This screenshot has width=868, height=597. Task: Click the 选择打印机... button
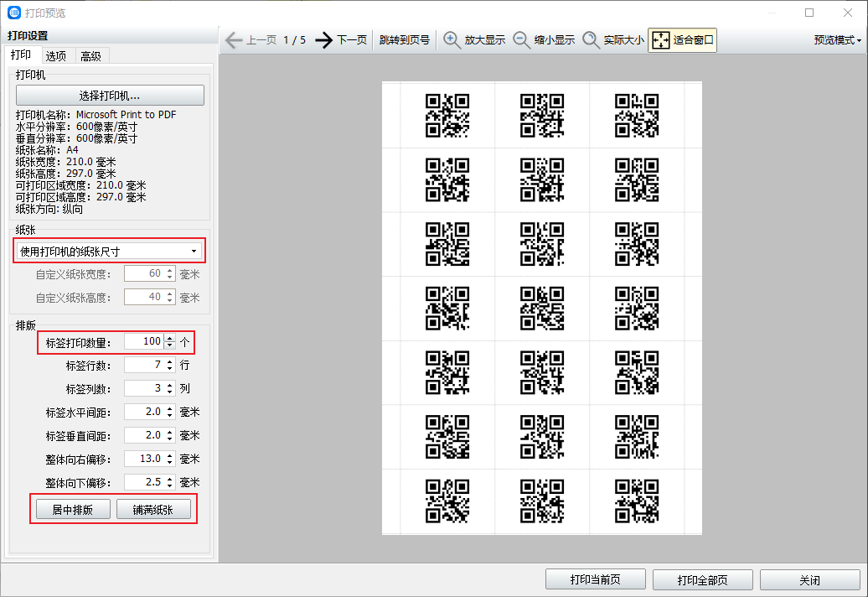[x=110, y=96]
